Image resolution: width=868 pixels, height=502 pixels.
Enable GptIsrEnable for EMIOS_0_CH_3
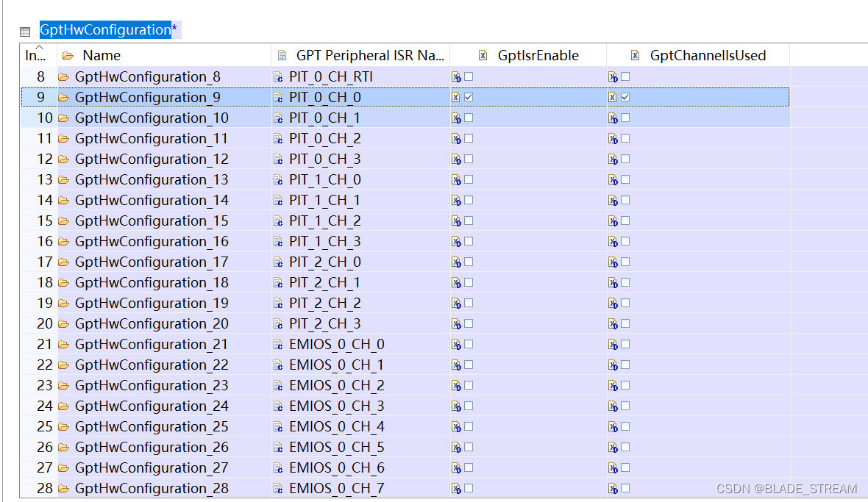(x=469, y=406)
